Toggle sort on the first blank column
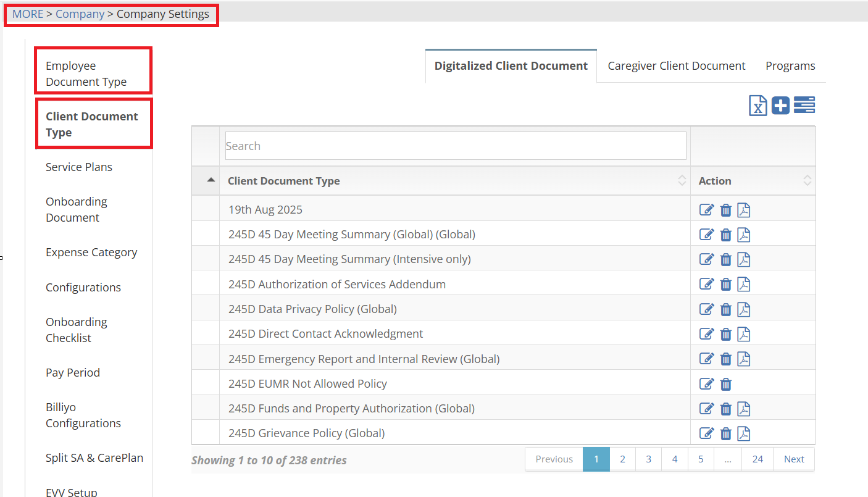This screenshot has width=868, height=497. coord(211,180)
